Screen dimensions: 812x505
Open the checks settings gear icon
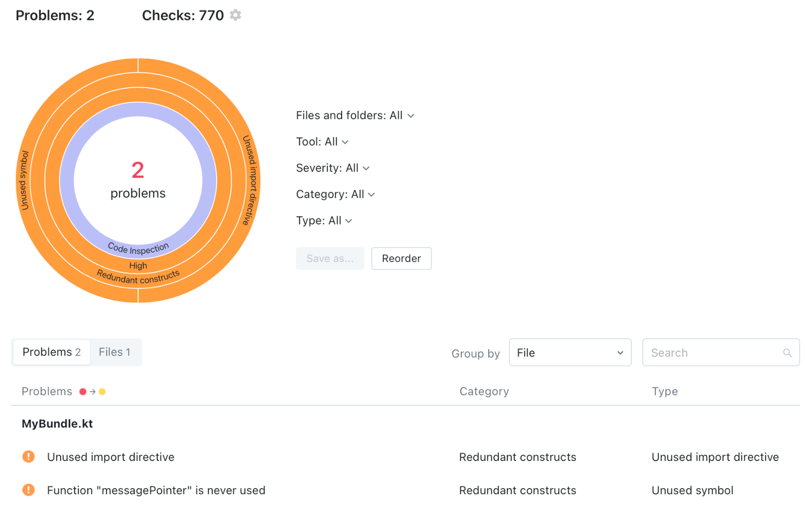click(235, 15)
